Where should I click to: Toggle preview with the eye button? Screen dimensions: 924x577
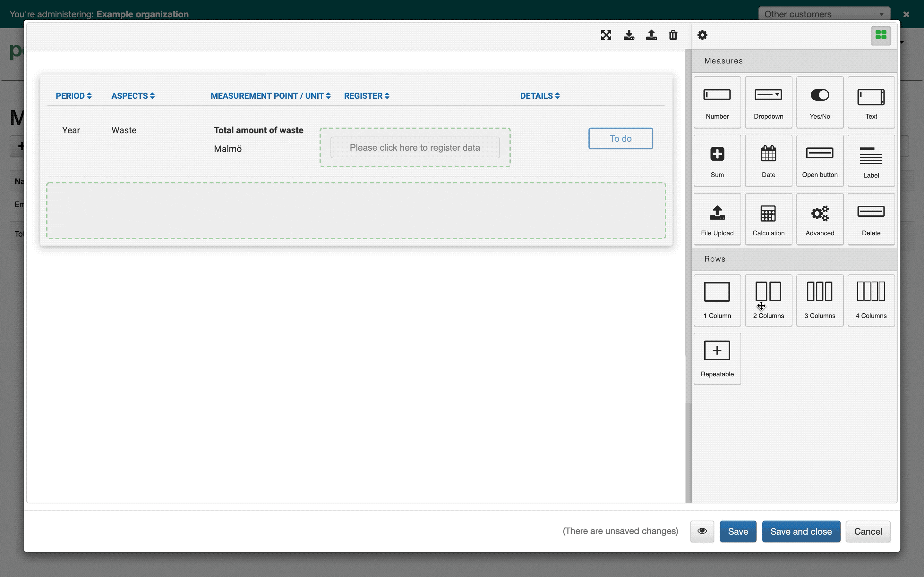[702, 531]
